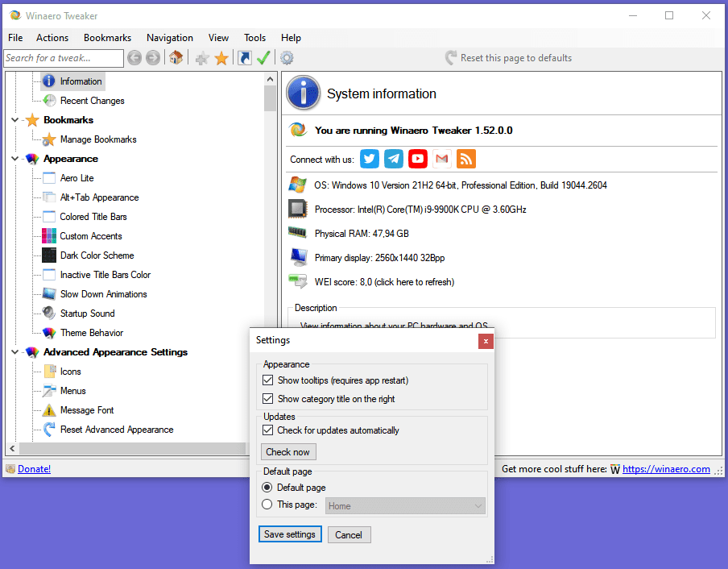Open the Donate! link
The height and width of the screenshot is (569, 728).
coord(35,469)
